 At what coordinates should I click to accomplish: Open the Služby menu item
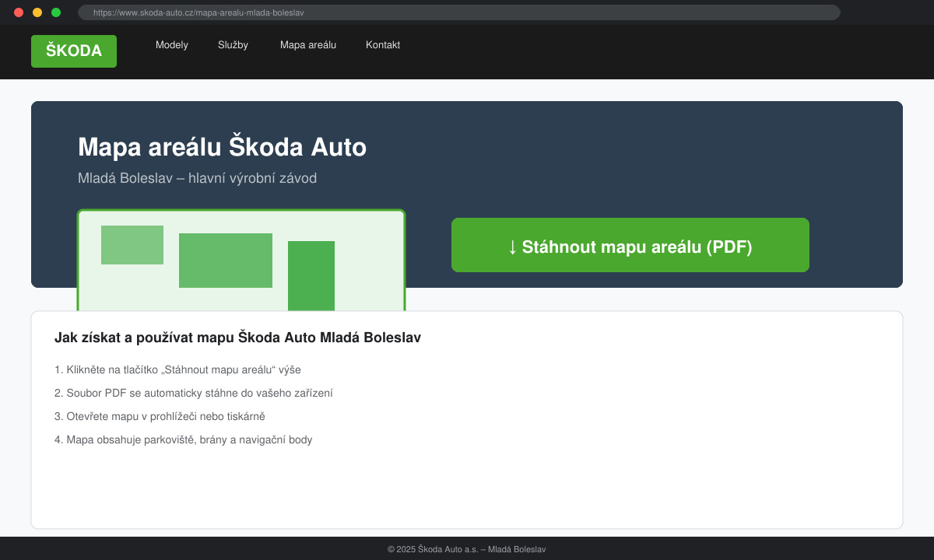tap(233, 45)
